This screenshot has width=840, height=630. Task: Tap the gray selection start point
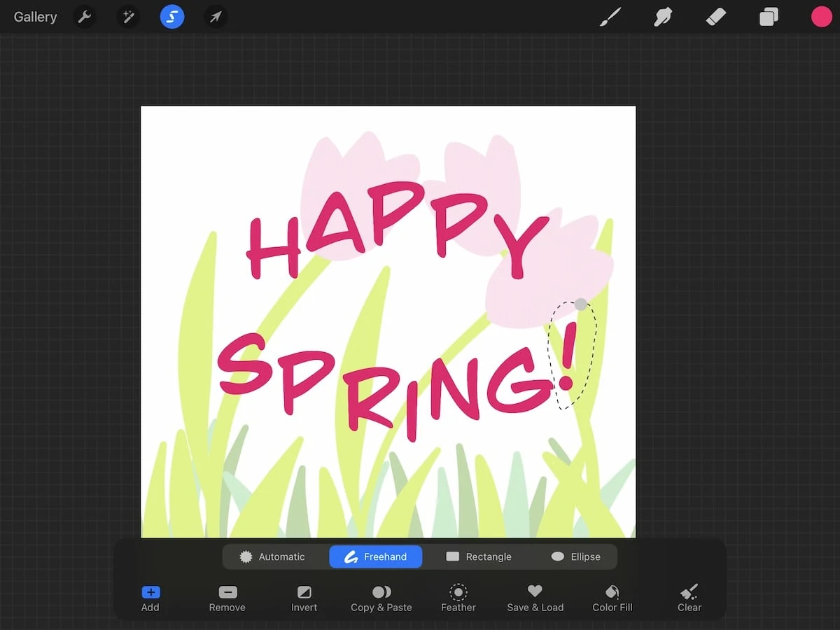580,304
